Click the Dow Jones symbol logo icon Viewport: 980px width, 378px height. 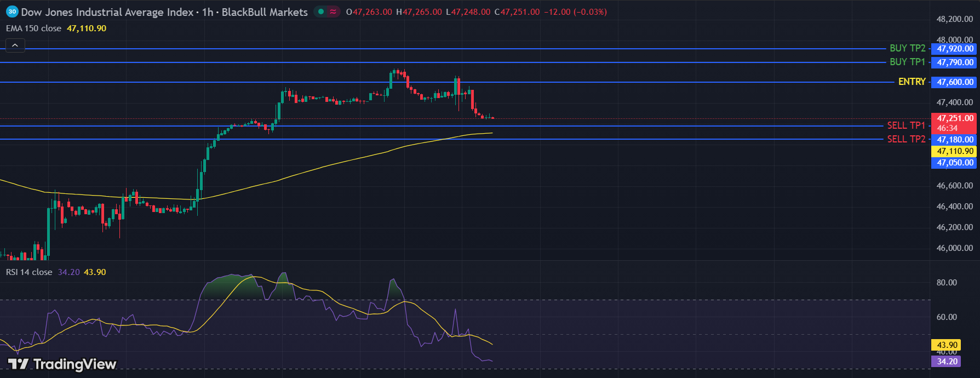coord(12,12)
